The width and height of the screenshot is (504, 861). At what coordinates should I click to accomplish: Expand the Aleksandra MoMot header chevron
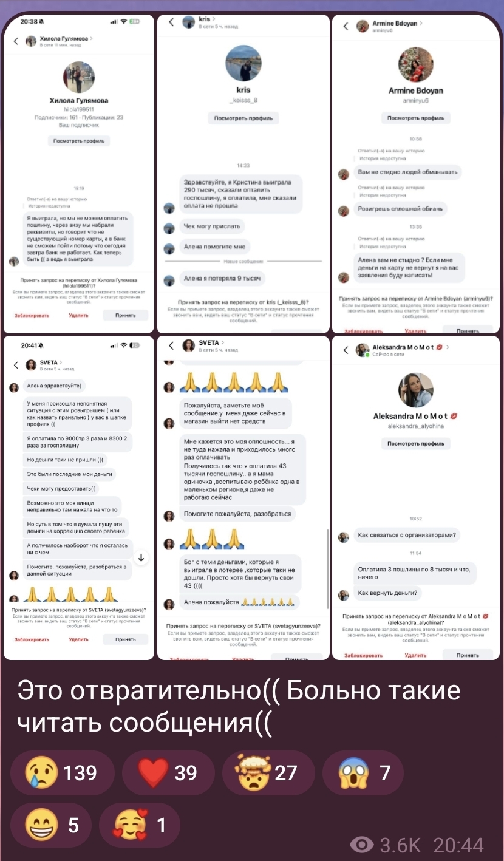coord(448,347)
